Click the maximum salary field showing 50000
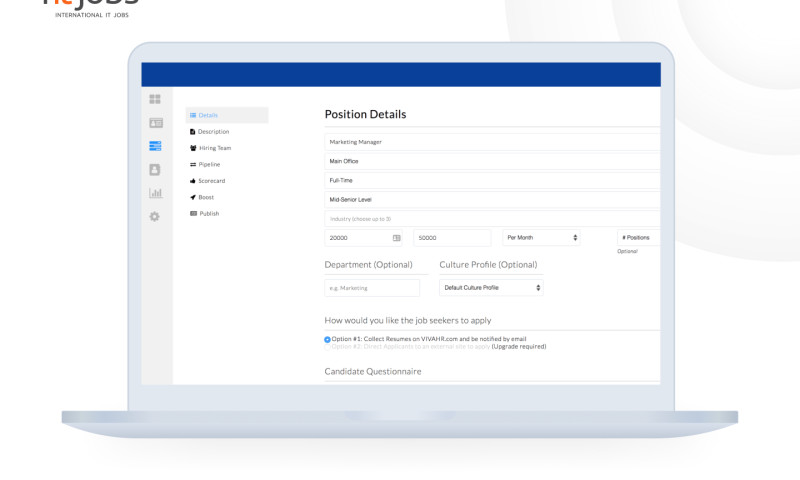The height and width of the screenshot is (480, 800). click(x=452, y=238)
